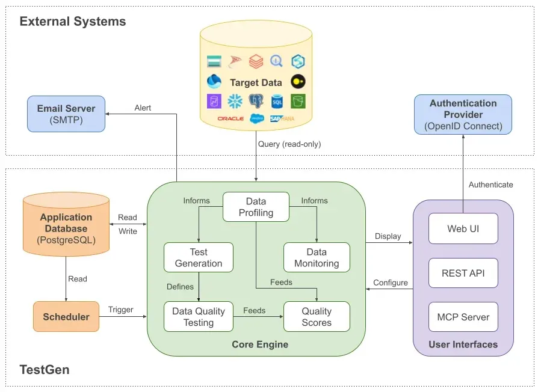The height and width of the screenshot is (392, 541).
Task: Click the red SQL Server sail icon
Action: point(235,61)
